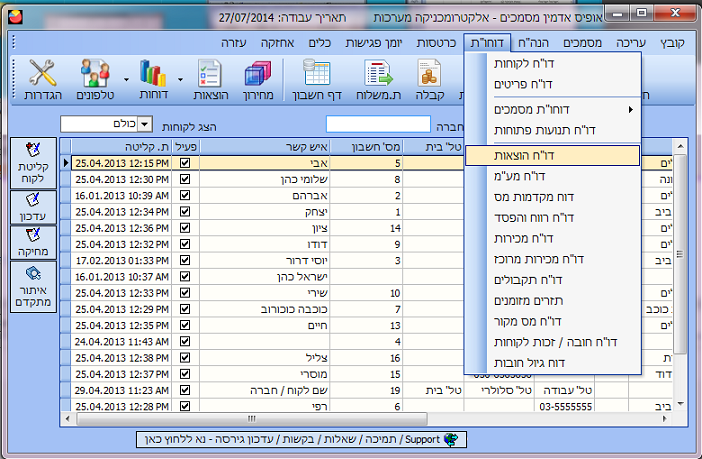
Task: Click the application logo in title bar
Action: tap(15, 17)
